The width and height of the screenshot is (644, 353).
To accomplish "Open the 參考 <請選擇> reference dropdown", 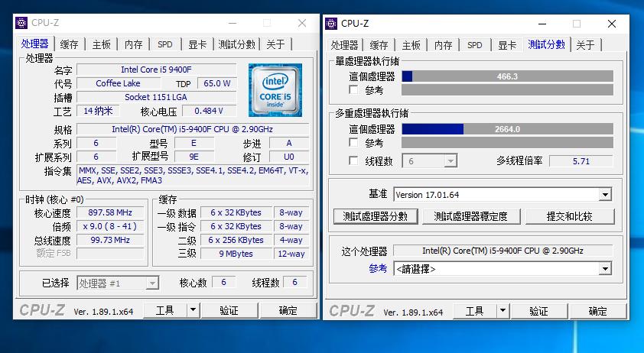I will [604, 269].
